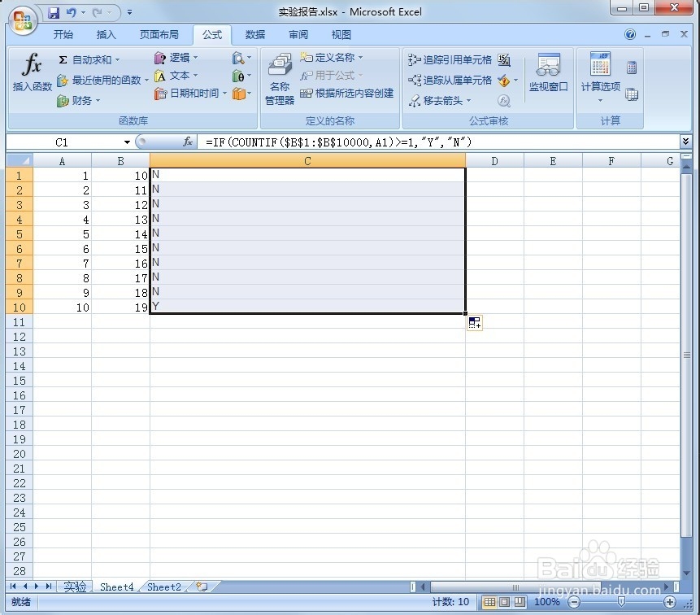Insert a new worksheet tab icon
The width and height of the screenshot is (700, 615).
click(202, 587)
